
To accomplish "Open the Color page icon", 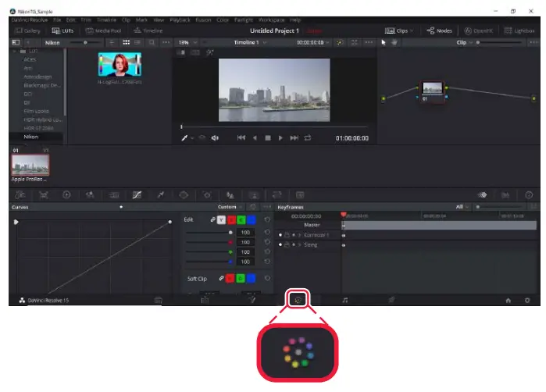I will click(x=298, y=299).
